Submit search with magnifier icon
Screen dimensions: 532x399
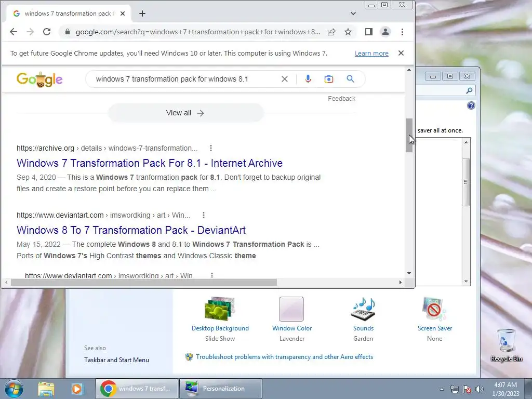[351, 79]
